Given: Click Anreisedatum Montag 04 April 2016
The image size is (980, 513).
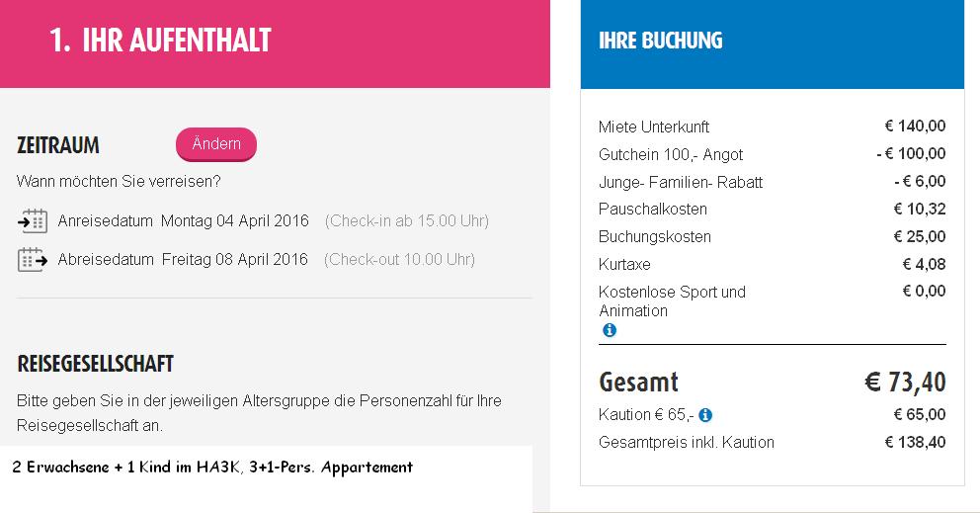Looking at the screenshot, I should pyautogui.click(x=184, y=220).
